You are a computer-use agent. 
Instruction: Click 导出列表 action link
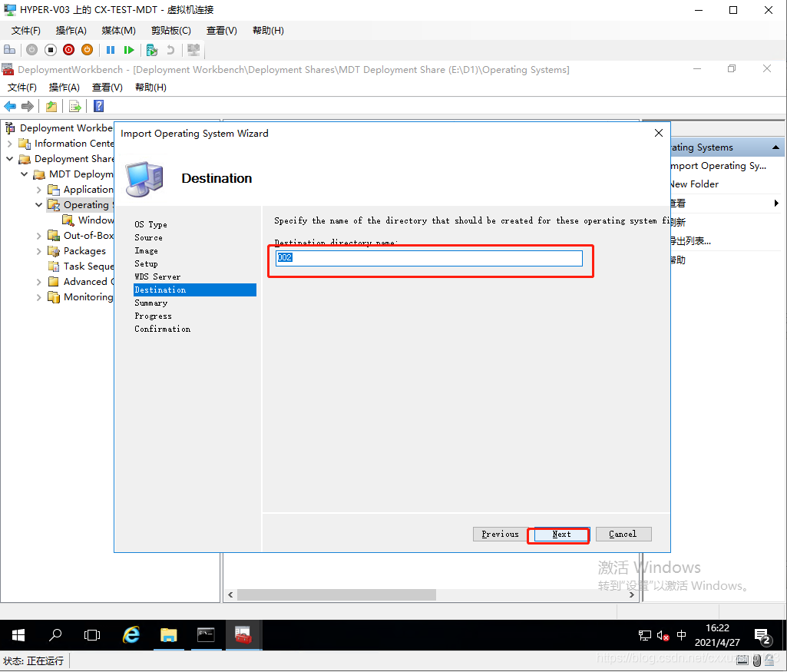(690, 241)
